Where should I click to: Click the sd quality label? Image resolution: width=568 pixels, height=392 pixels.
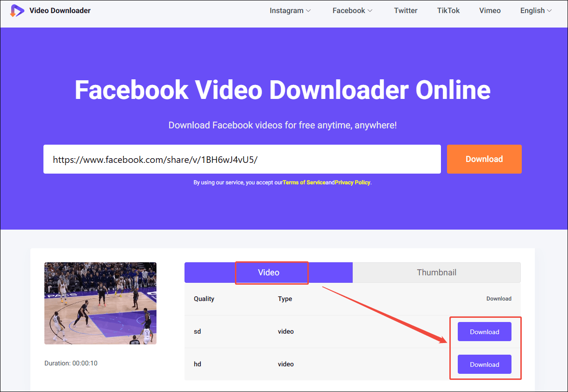(197, 331)
